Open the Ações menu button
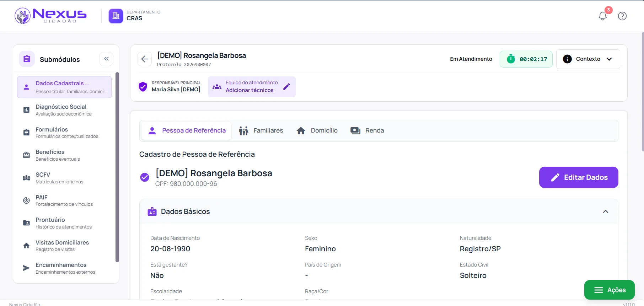Viewport: 644px width, 306px height. [610, 290]
